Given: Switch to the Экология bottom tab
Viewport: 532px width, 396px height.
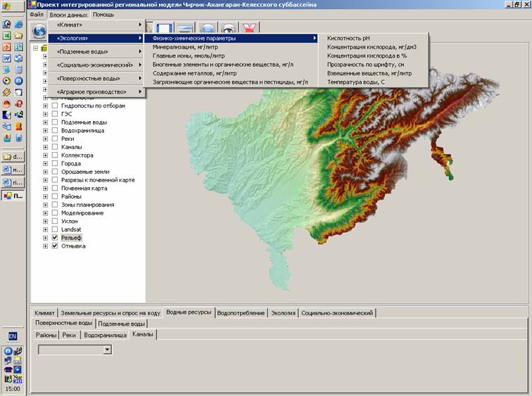Looking at the screenshot, I should 284,313.
